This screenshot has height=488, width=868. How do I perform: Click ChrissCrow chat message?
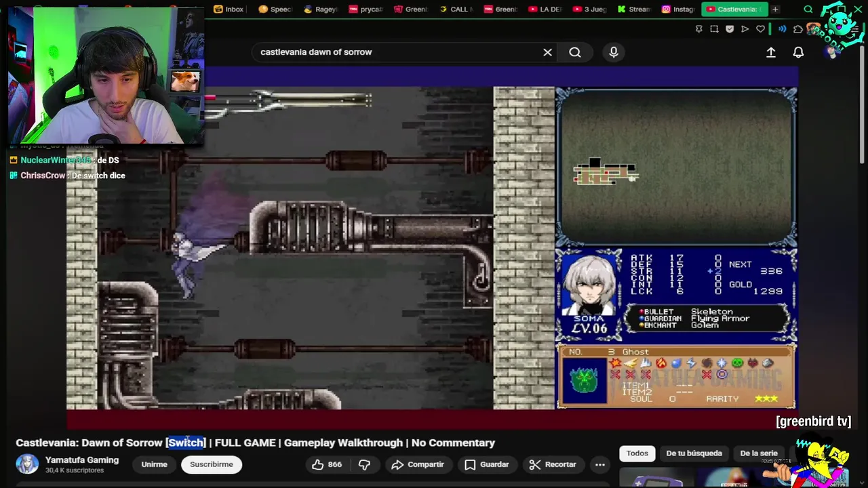[67, 176]
